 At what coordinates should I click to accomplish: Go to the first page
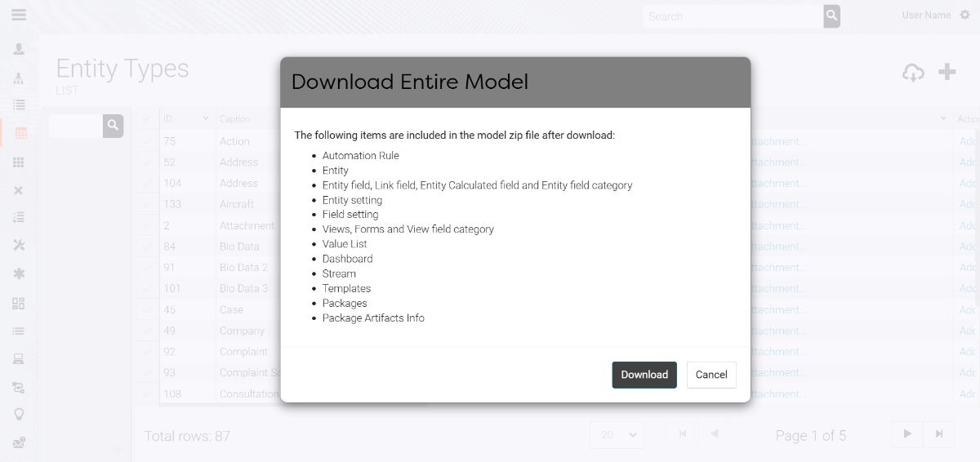(683, 433)
